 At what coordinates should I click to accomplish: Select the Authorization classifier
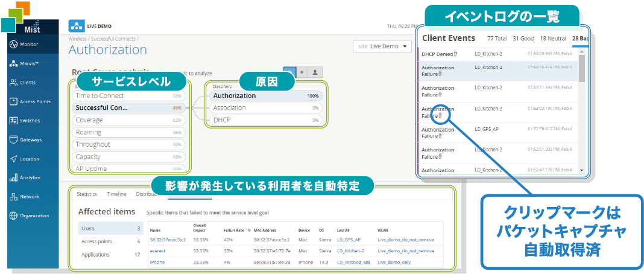click(266, 96)
